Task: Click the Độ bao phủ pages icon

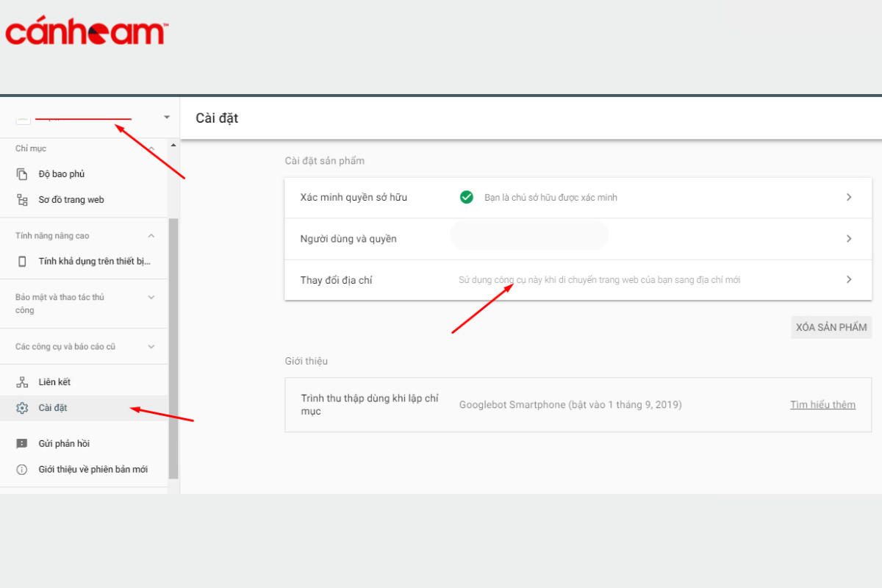Action: [22, 174]
